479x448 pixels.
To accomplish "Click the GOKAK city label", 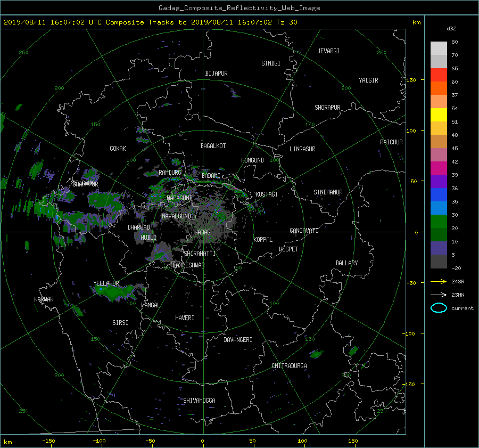I will pos(118,149).
